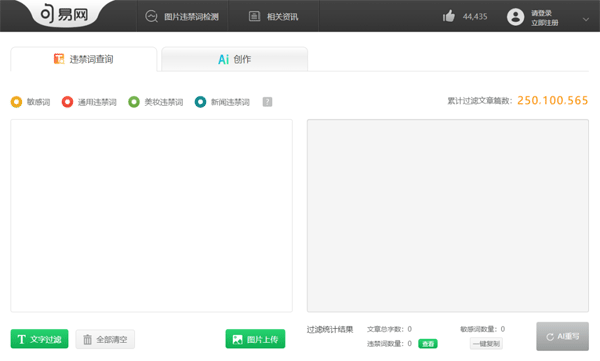Click 敏感词数量 label
This screenshot has width=600, height=361.
point(478,329)
